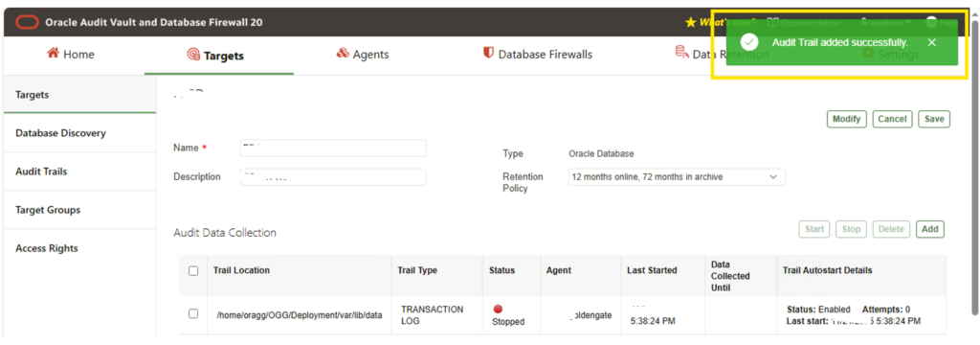This screenshot has width=980, height=345.
Task: Open the Agents tab
Action: click(x=363, y=55)
